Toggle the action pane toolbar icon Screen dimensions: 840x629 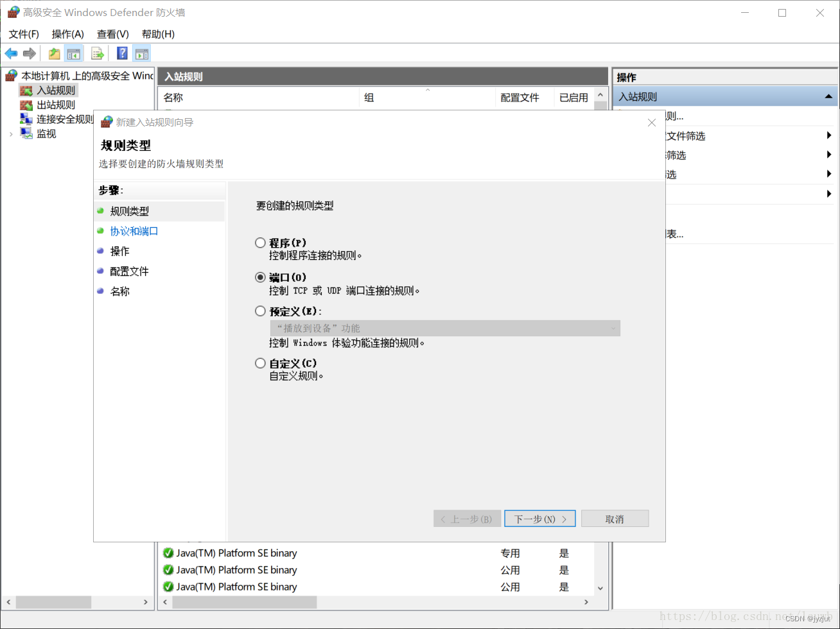pos(141,53)
